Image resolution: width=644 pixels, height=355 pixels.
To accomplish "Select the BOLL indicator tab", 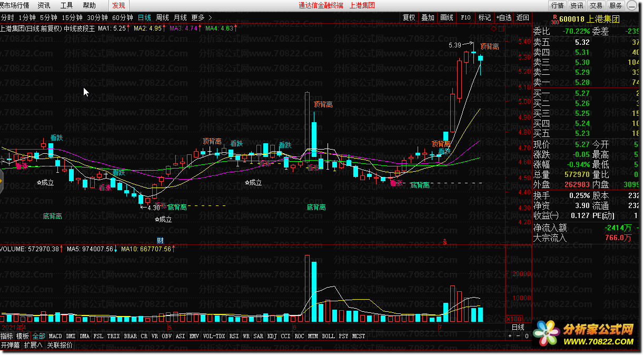I will point(329,336).
